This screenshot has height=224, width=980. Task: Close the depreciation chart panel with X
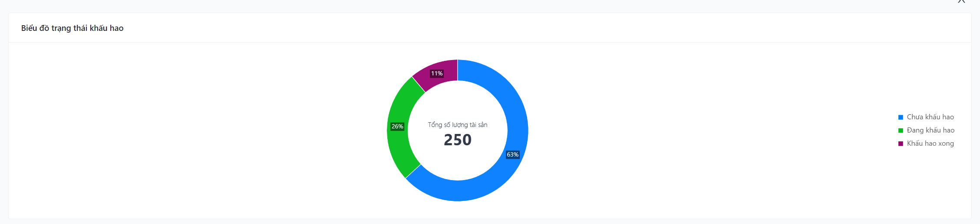point(961,1)
